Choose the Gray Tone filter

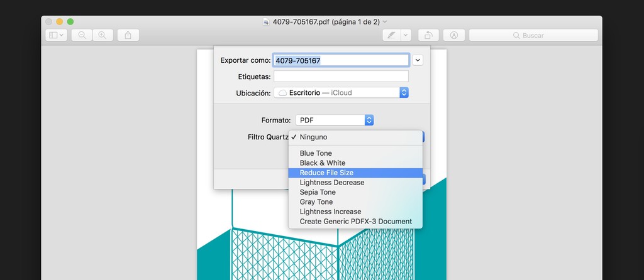tap(355, 202)
